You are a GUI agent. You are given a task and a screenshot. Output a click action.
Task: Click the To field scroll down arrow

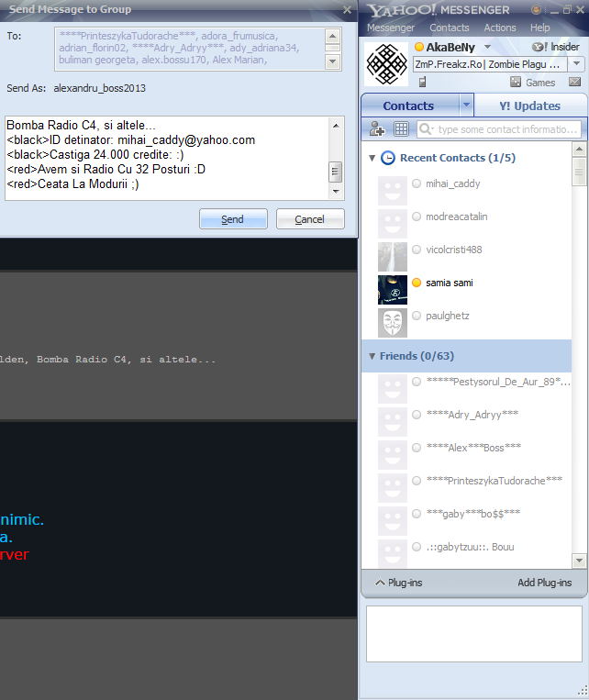(333, 61)
